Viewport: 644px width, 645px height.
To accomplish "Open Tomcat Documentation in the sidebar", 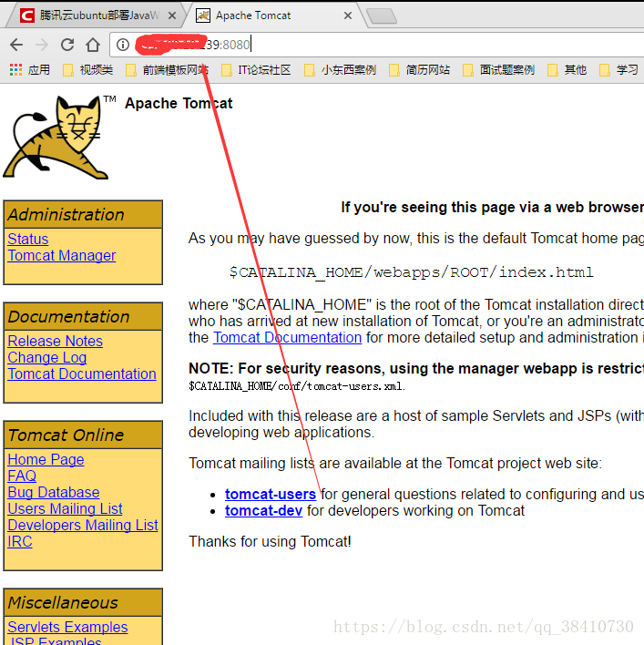I will pos(82,374).
